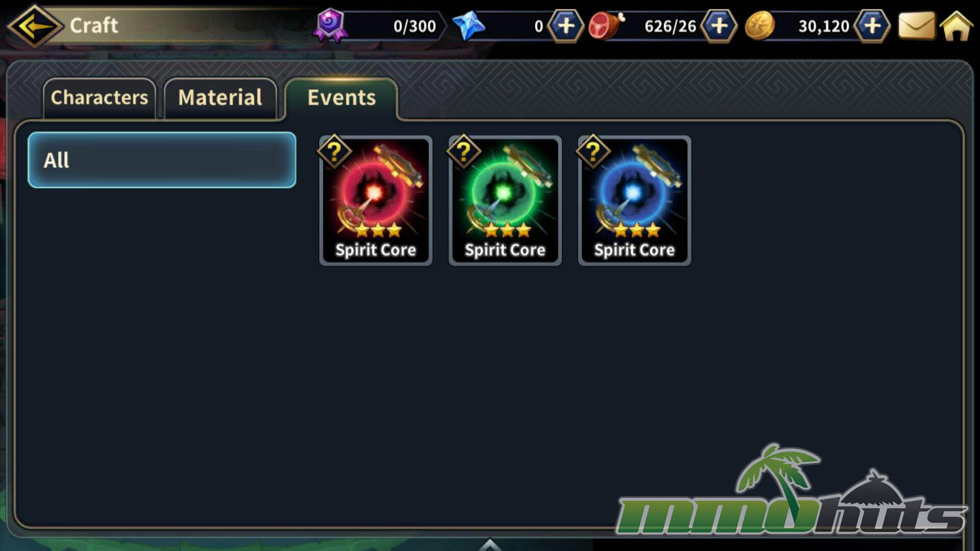Go back using the yellow arrow icon

coord(35,26)
